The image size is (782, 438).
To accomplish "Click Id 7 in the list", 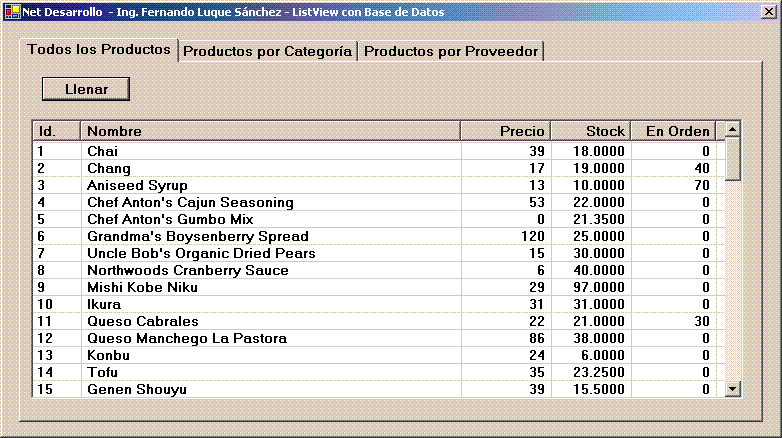I will point(41,253).
